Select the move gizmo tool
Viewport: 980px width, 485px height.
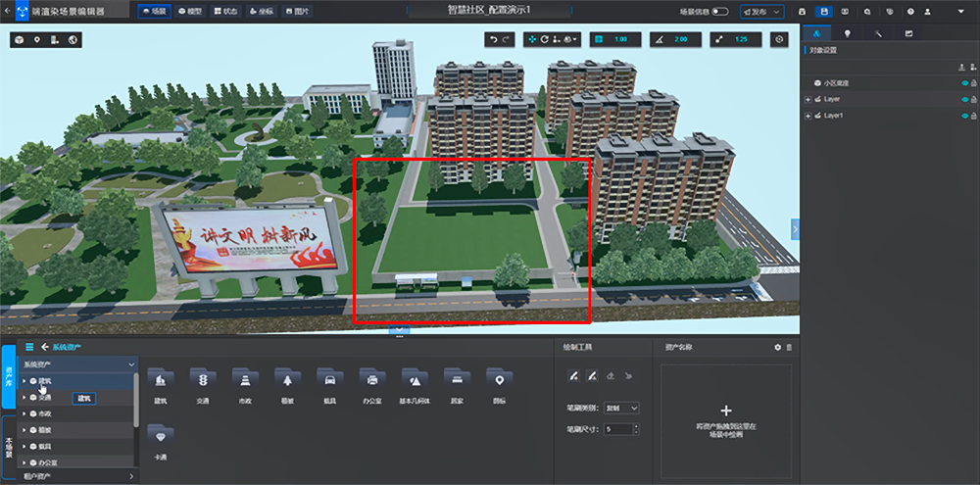tap(532, 39)
